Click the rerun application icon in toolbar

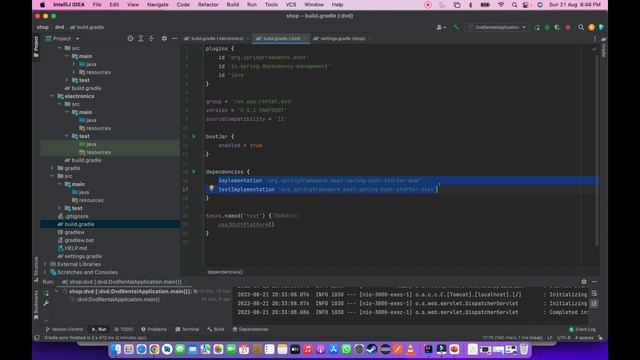point(537,27)
